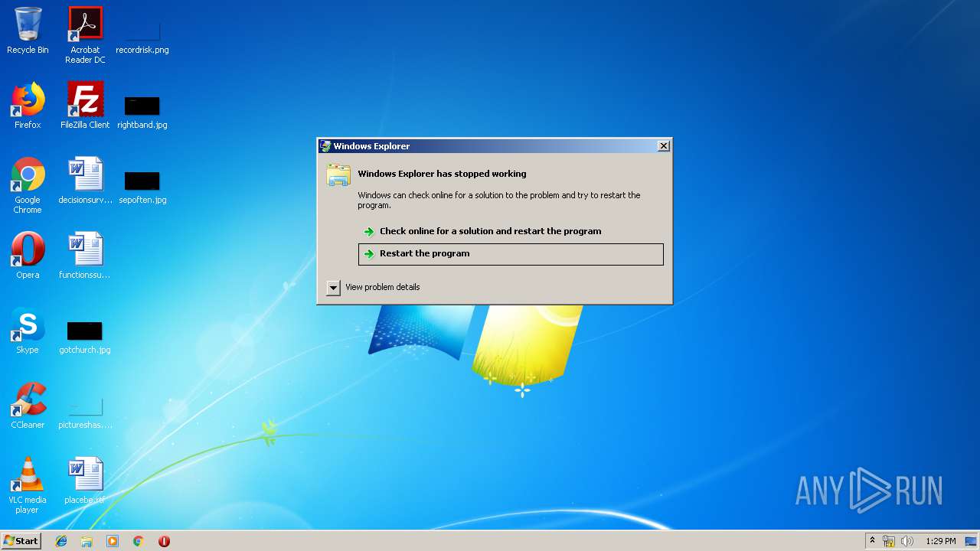
Task: Open the Start menu
Action: (21, 541)
